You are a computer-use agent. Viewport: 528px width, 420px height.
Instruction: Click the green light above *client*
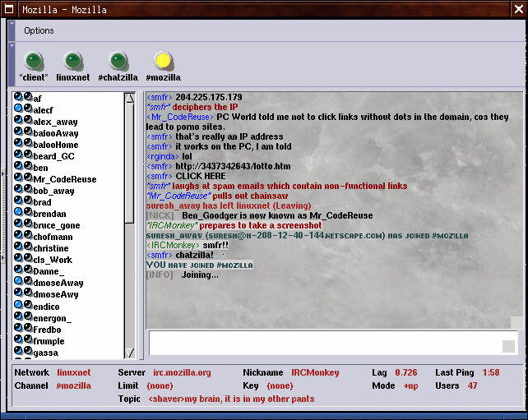34,62
